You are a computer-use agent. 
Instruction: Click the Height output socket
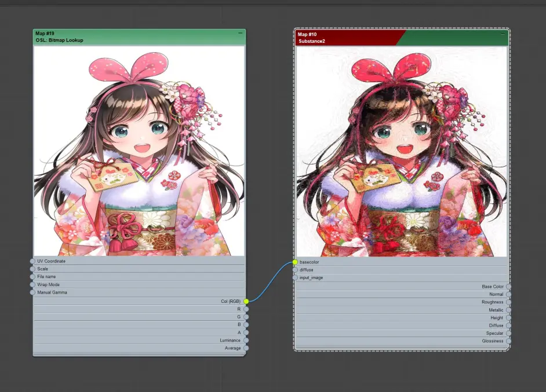click(x=508, y=317)
